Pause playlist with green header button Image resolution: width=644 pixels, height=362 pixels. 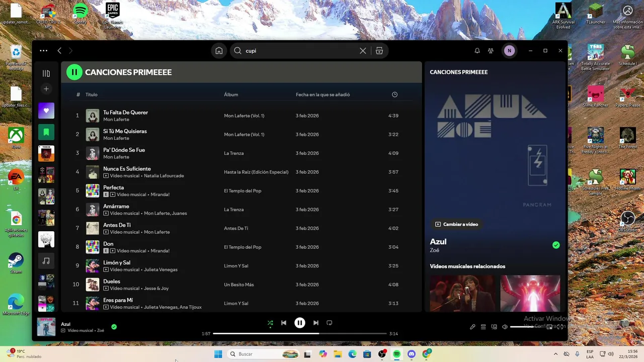point(74,72)
